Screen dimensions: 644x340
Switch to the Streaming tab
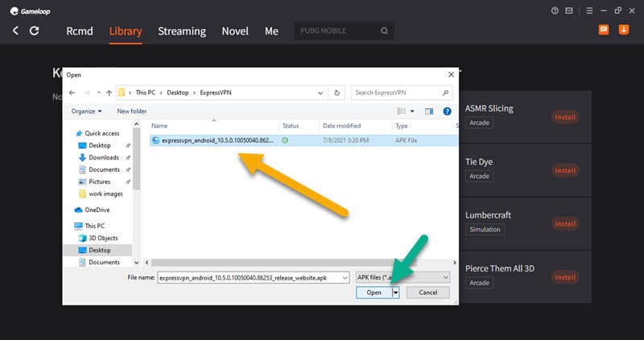click(182, 31)
